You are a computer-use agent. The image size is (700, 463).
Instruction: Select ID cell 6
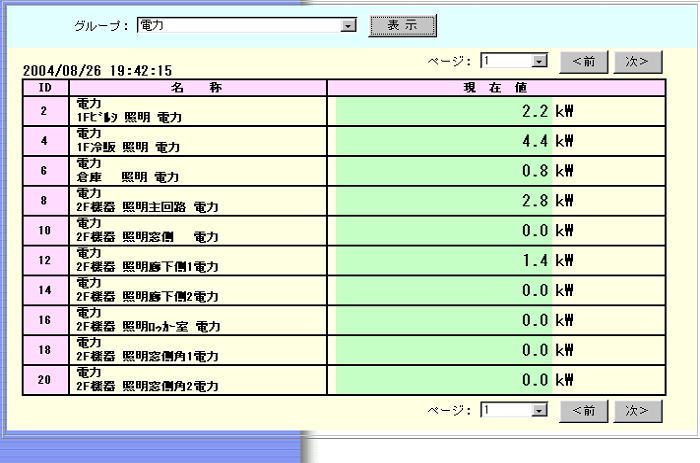(46, 171)
